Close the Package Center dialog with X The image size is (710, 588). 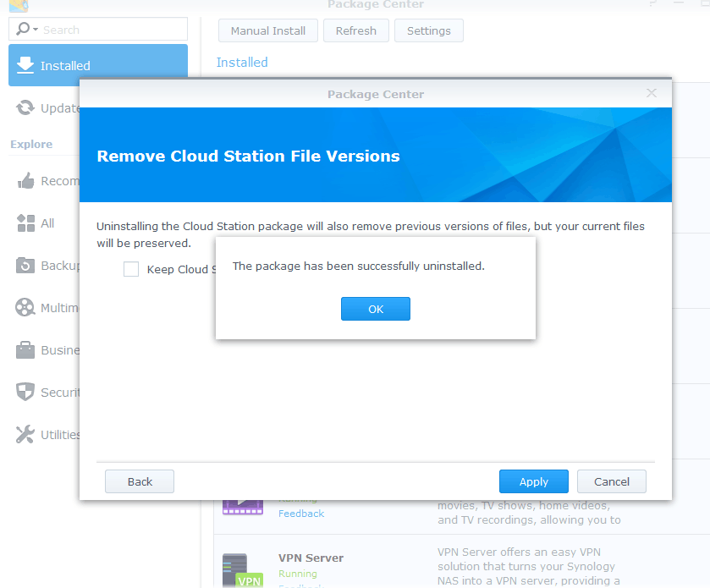point(651,93)
